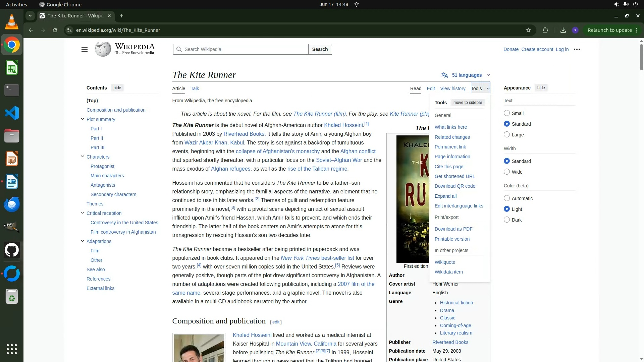
Task: Click the Wikipedia globe logo
Action: pyautogui.click(x=103, y=49)
